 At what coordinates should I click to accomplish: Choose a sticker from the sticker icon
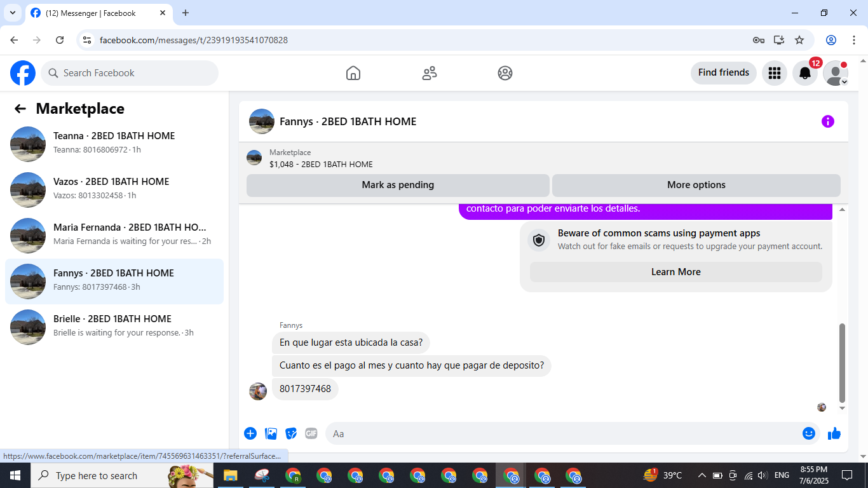(291, 433)
